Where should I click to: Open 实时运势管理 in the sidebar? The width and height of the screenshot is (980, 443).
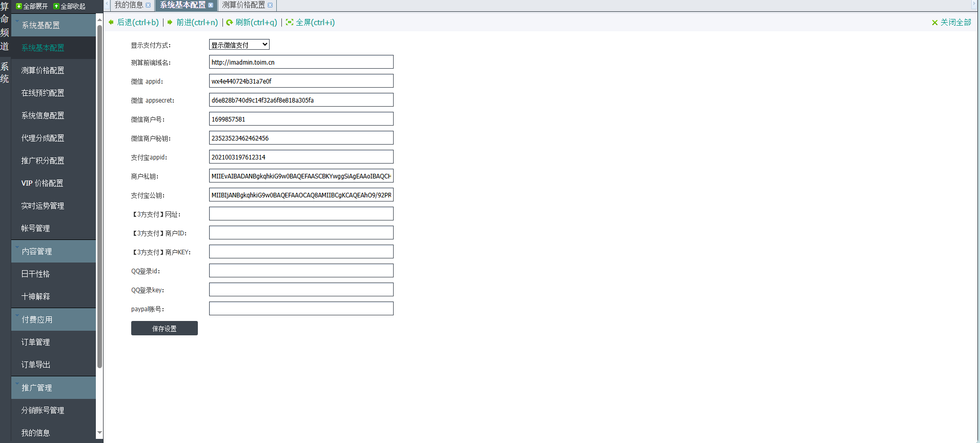[x=53, y=206]
